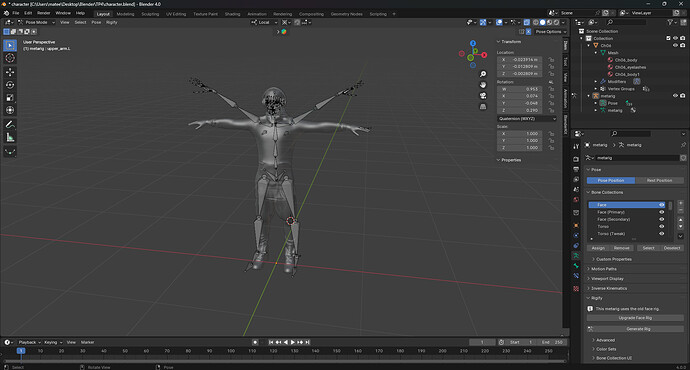The height and width of the screenshot is (370, 690).
Task: Open the File menu
Action: click(x=15, y=13)
